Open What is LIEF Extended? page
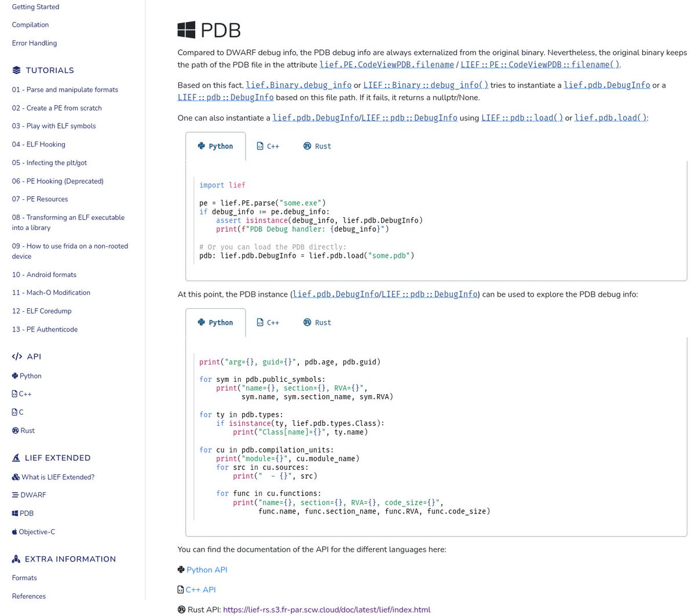Viewport: 695px width, 616px height. (58, 477)
